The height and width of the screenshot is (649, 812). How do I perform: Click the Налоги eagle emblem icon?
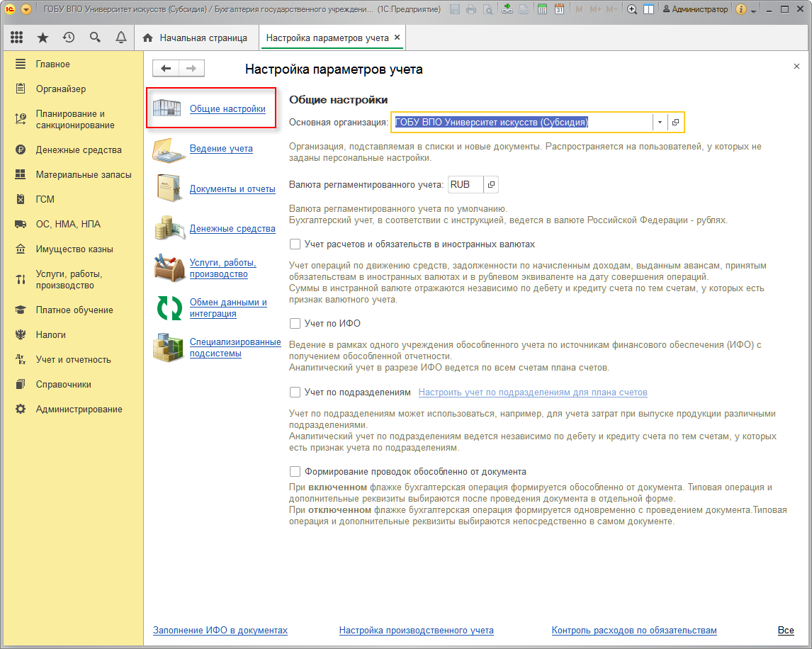click(x=21, y=334)
